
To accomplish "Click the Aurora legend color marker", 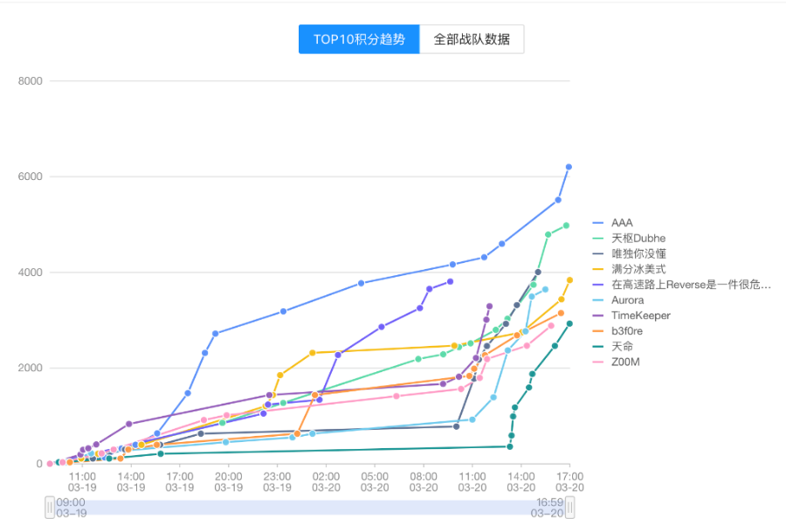I will coord(598,301).
